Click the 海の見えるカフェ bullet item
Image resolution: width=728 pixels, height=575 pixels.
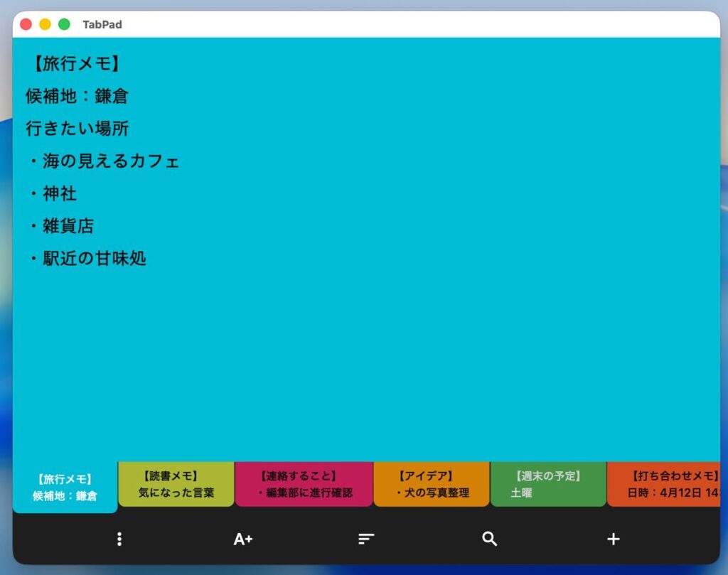click(x=110, y=161)
